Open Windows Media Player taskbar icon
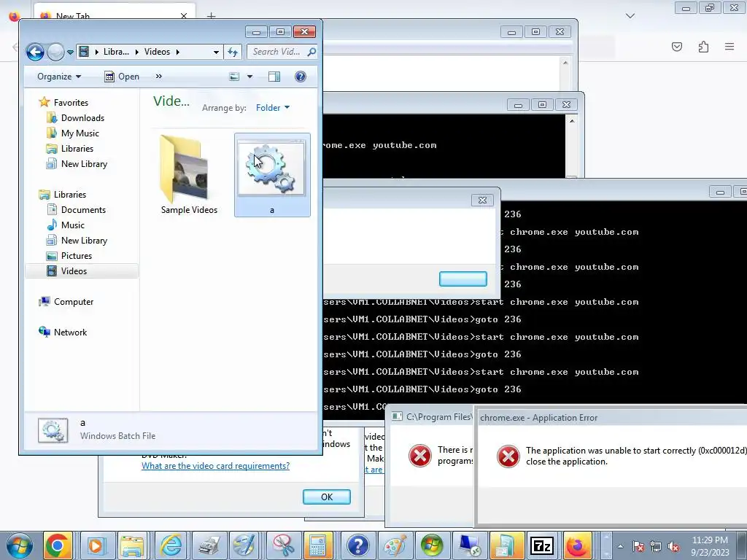This screenshot has width=747, height=560. (96, 545)
